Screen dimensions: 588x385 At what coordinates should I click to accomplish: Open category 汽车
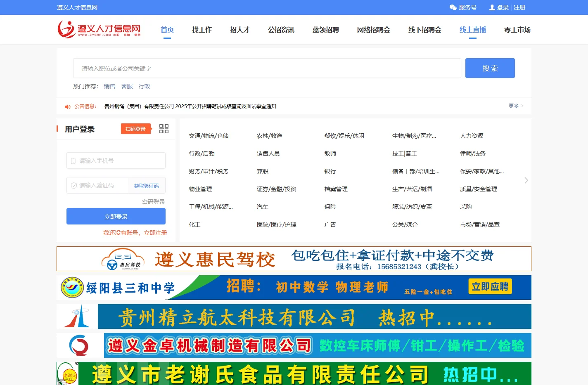(x=263, y=207)
